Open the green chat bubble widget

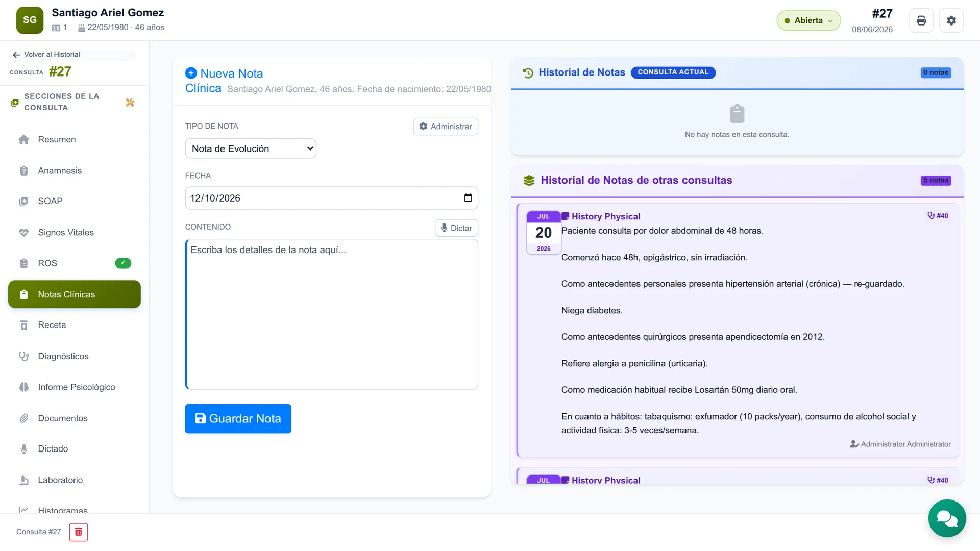click(947, 518)
